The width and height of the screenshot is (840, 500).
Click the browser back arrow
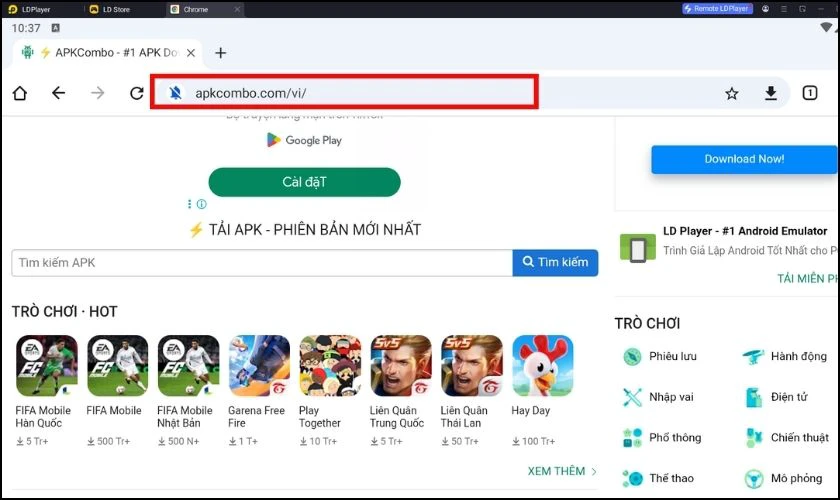[58, 93]
